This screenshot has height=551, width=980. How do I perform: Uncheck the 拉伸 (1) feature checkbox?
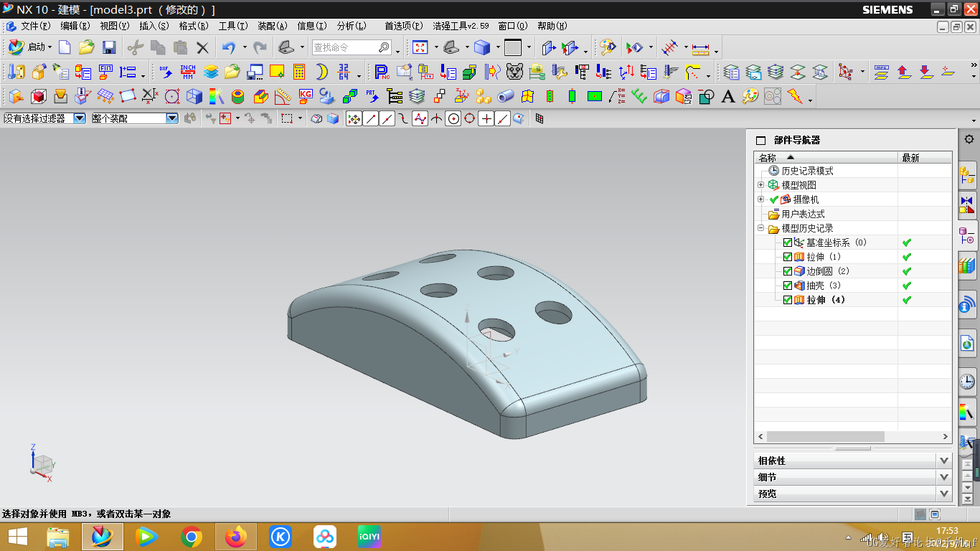pyautogui.click(x=788, y=257)
